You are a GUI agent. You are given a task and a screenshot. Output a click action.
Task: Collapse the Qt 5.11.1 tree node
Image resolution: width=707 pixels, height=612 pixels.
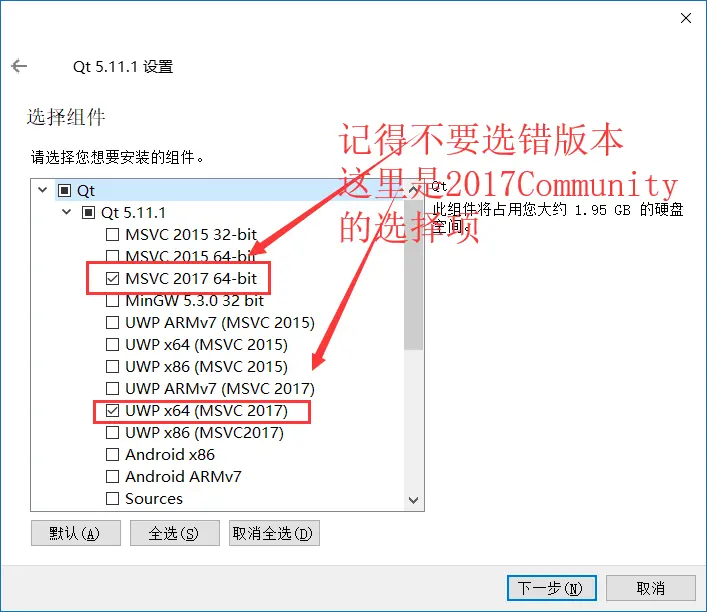pos(66,212)
